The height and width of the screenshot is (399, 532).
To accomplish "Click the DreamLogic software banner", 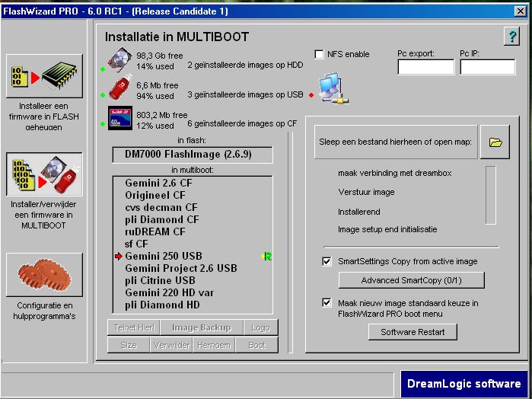I will [464, 383].
